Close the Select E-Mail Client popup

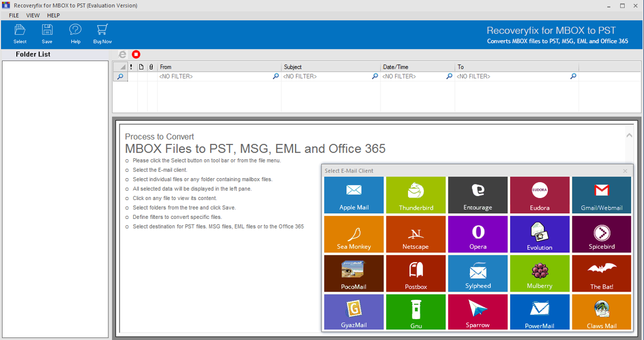(625, 171)
